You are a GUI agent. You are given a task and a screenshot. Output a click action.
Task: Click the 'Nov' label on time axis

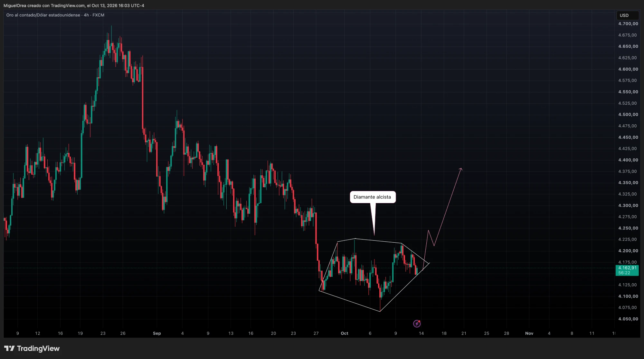point(529,333)
